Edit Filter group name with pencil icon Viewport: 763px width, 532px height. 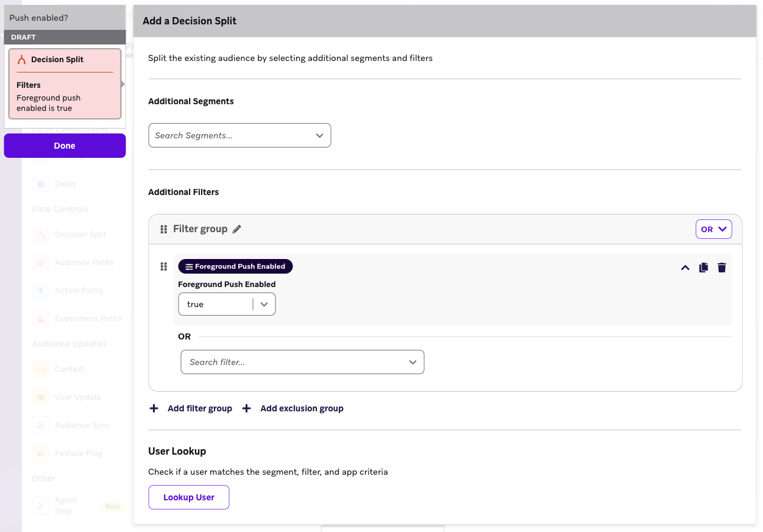tap(237, 229)
